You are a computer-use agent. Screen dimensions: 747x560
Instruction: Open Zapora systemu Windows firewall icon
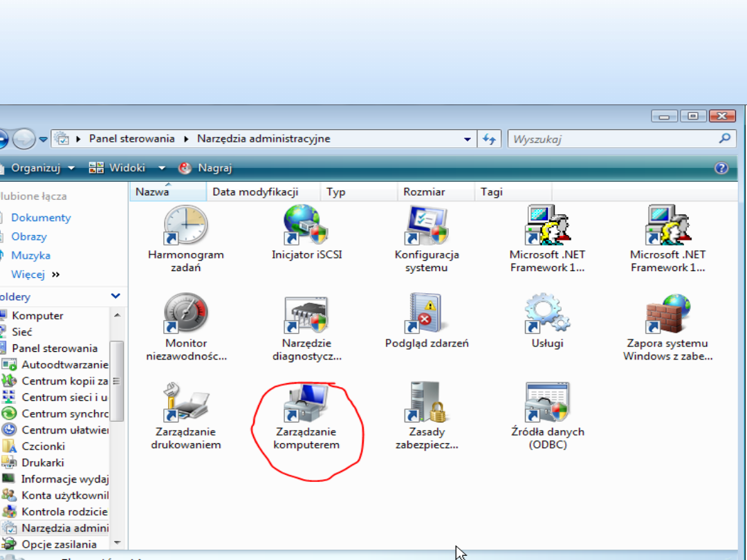(x=667, y=314)
